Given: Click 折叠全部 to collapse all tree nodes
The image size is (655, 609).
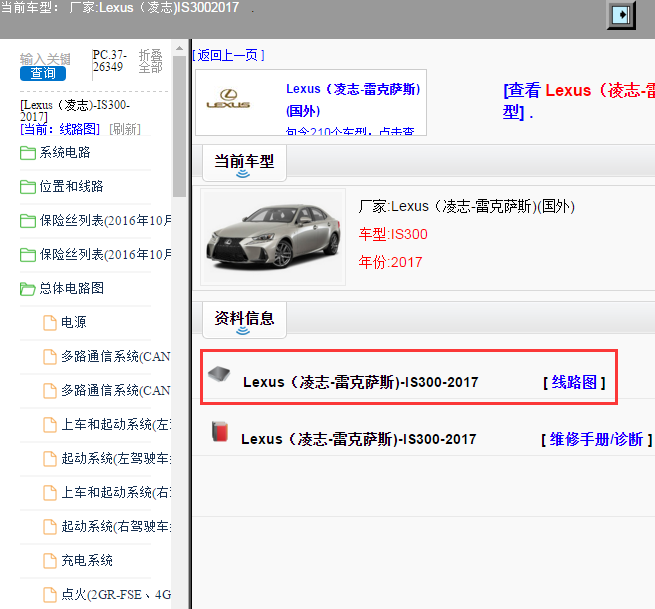Looking at the screenshot, I should coord(150,61).
